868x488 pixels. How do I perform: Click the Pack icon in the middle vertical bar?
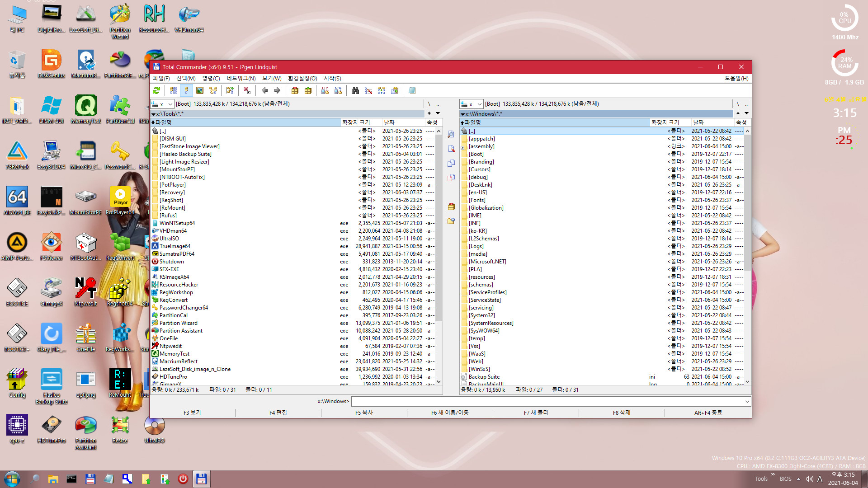(451, 206)
